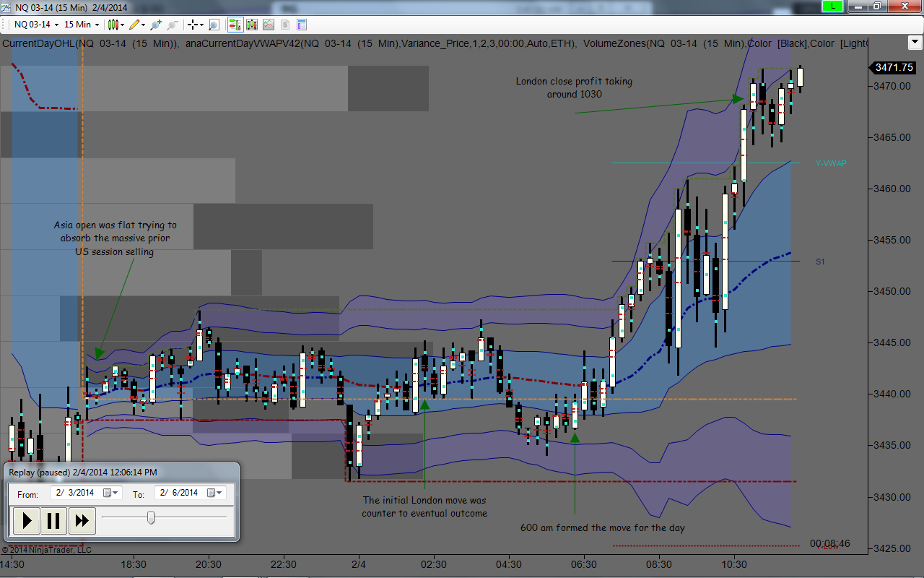The height and width of the screenshot is (578, 924).
Task: Open the strategies dollar icon
Action: pyautogui.click(x=285, y=25)
